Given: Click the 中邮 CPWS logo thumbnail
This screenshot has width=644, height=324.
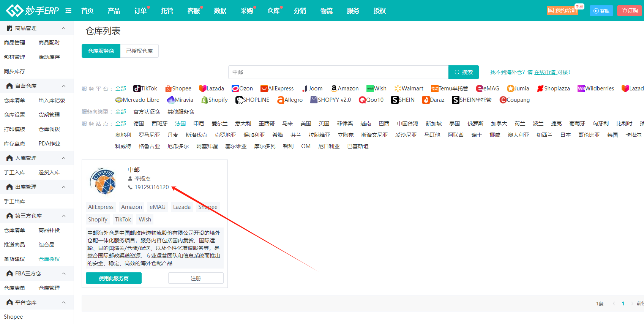Looking at the screenshot, I should pos(103,181).
